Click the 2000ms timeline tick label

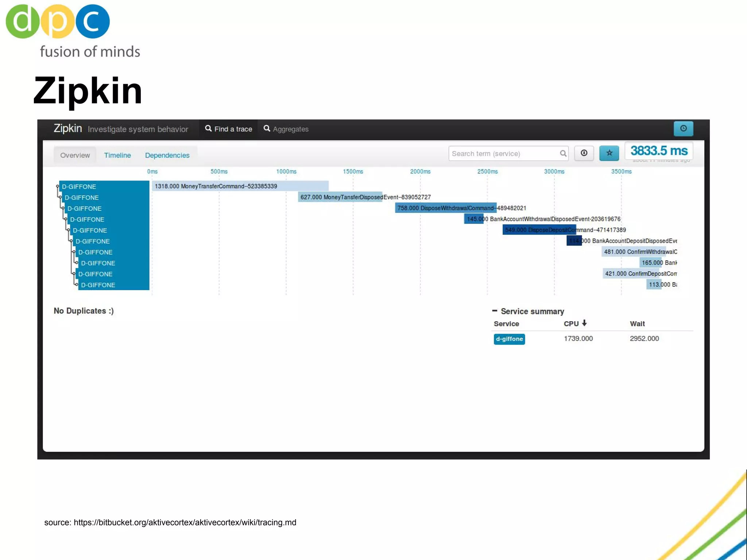click(x=420, y=171)
